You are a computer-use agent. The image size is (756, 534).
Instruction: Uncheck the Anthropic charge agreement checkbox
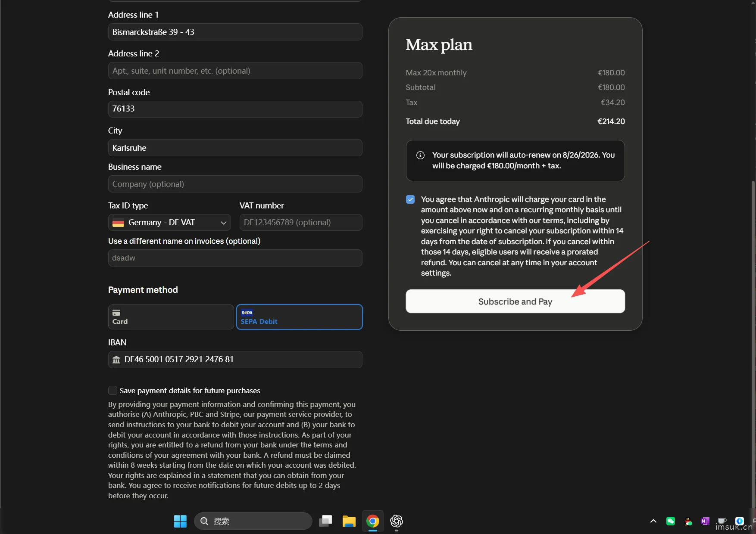410,199
